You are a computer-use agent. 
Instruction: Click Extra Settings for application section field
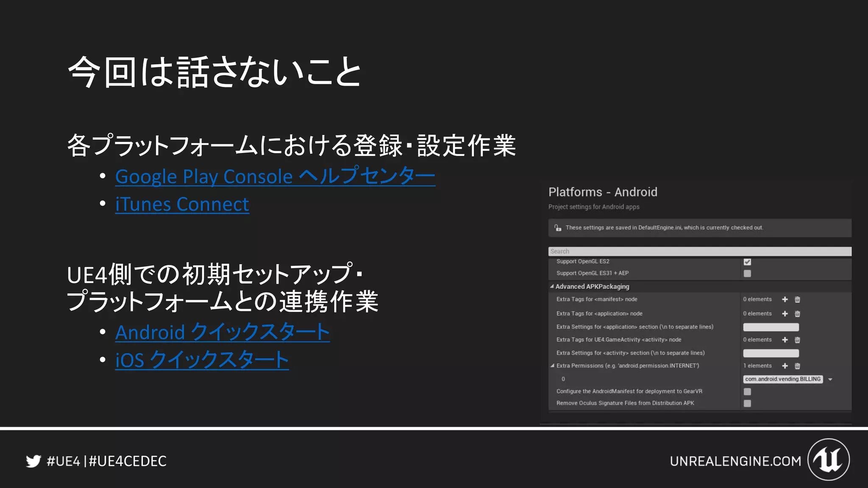771,327
